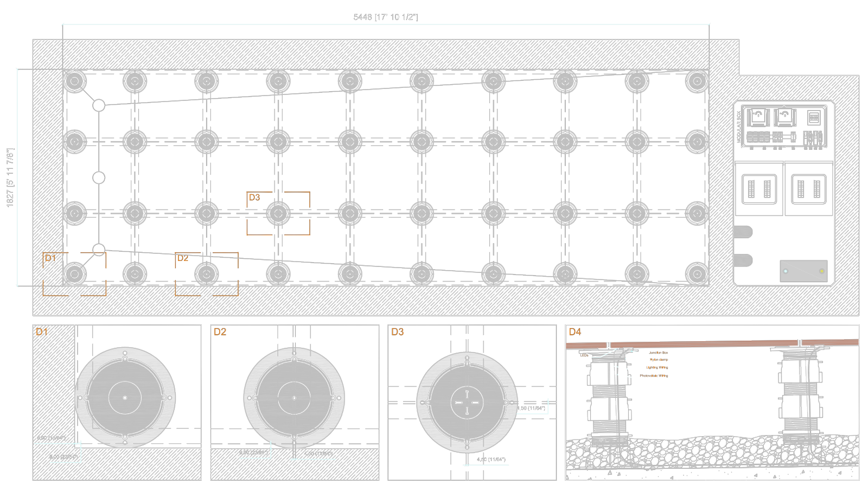Select the pedestal inside the D2 callout frame
868x497 pixels.
(207, 274)
